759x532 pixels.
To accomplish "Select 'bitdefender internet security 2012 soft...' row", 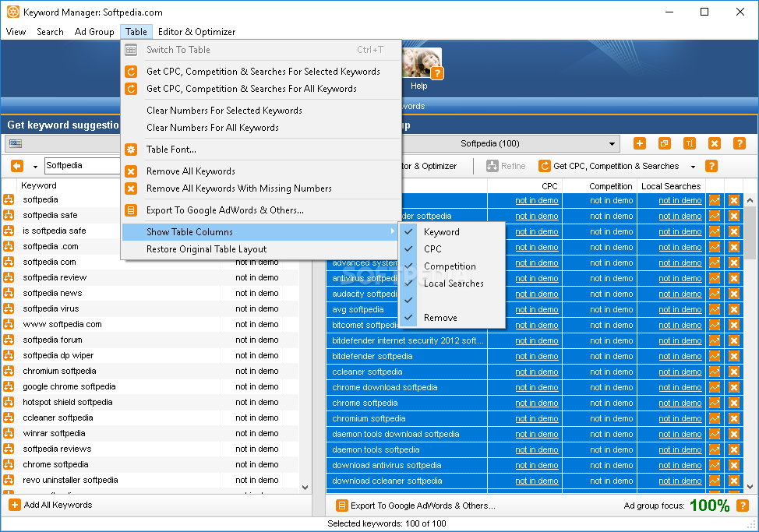I will tap(407, 340).
